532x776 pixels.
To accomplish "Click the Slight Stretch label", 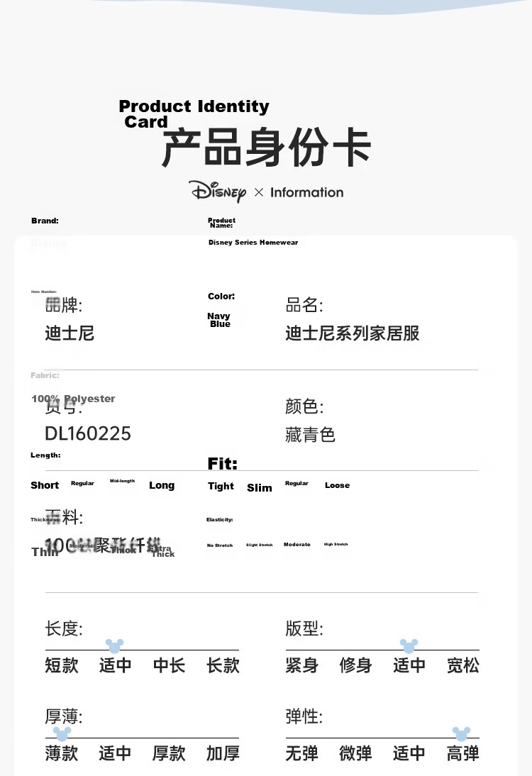I will click(x=260, y=545).
